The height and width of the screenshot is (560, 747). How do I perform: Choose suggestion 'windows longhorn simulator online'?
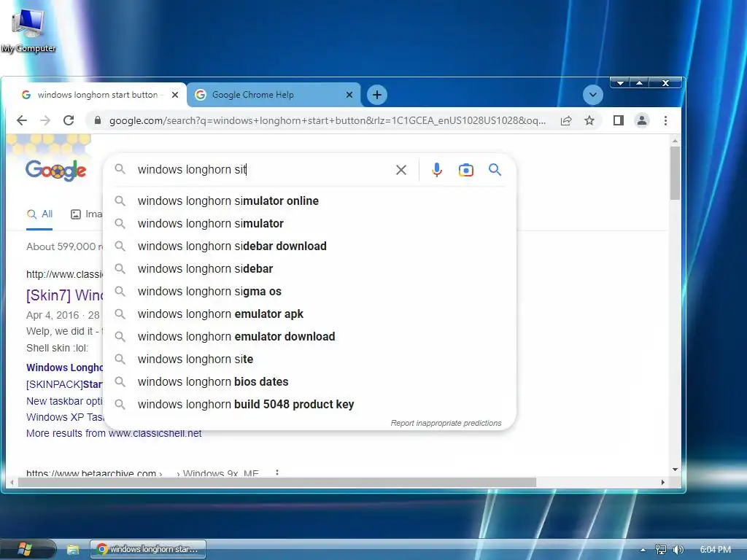click(309, 201)
